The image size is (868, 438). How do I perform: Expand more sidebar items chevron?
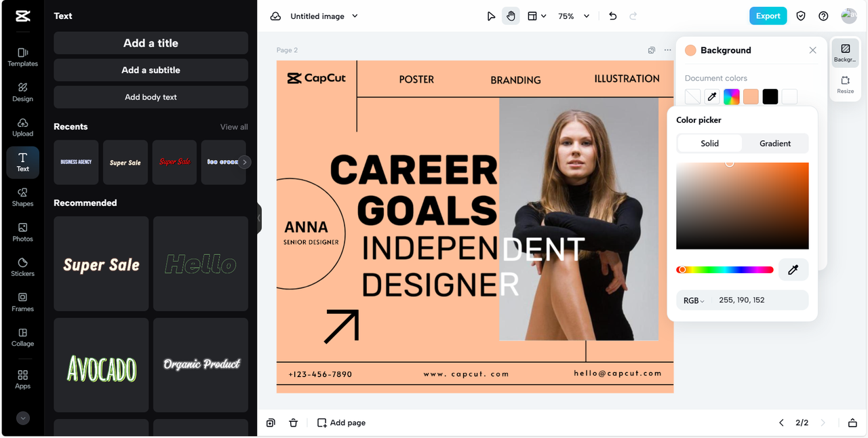23,418
